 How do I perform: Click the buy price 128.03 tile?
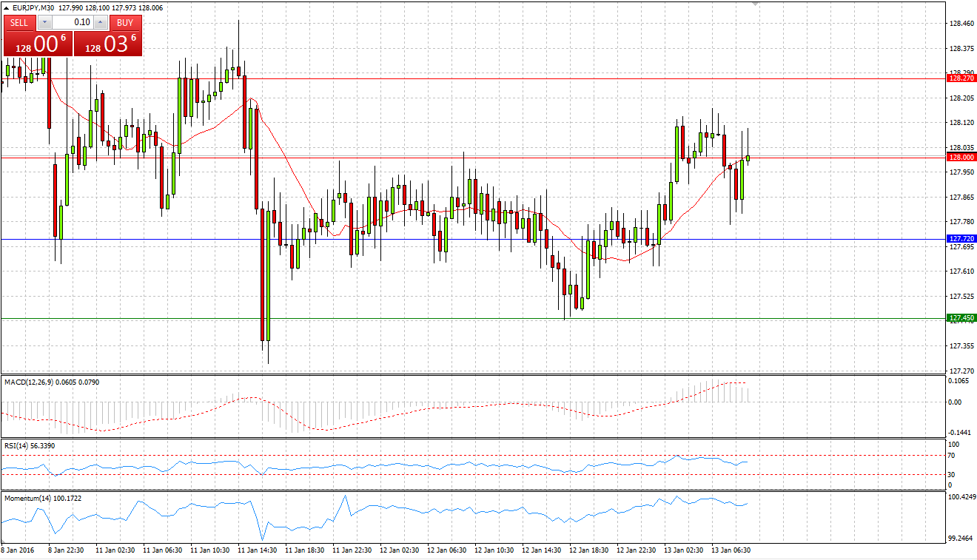tap(107, 44)
